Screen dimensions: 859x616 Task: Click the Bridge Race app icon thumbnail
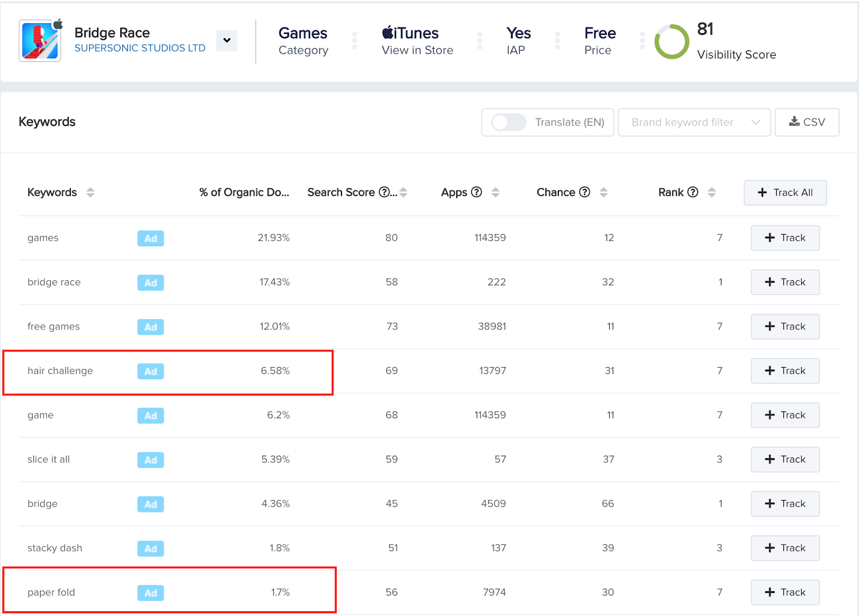pos(40,41)
